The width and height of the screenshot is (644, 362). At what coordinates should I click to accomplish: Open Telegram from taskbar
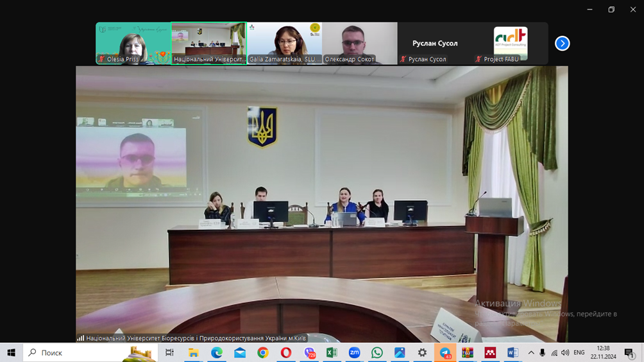[445, 352]
